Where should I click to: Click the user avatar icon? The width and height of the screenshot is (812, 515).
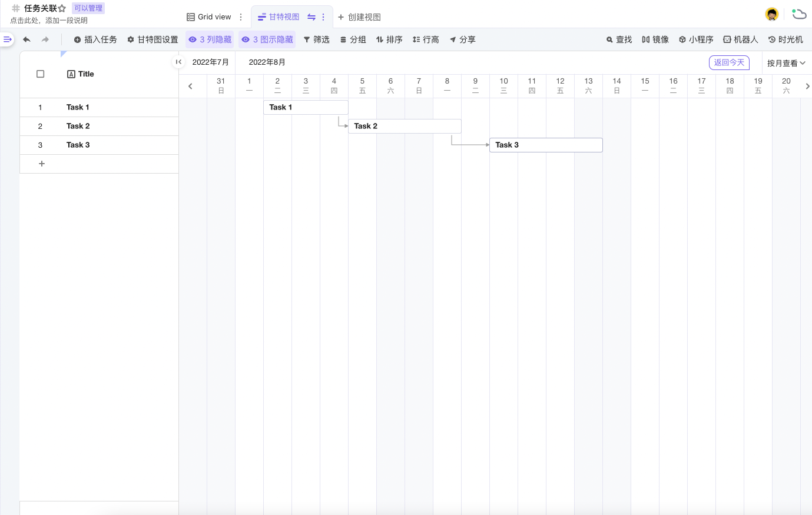pyautogui.click(x=771, y=14)
